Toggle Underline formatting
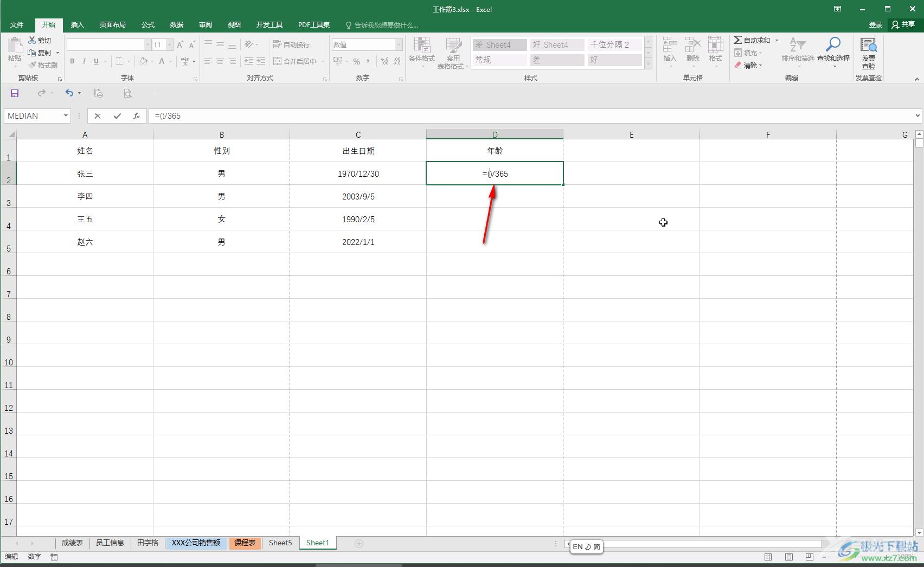Viewport: 924px width, 567px height. (96, 61)
